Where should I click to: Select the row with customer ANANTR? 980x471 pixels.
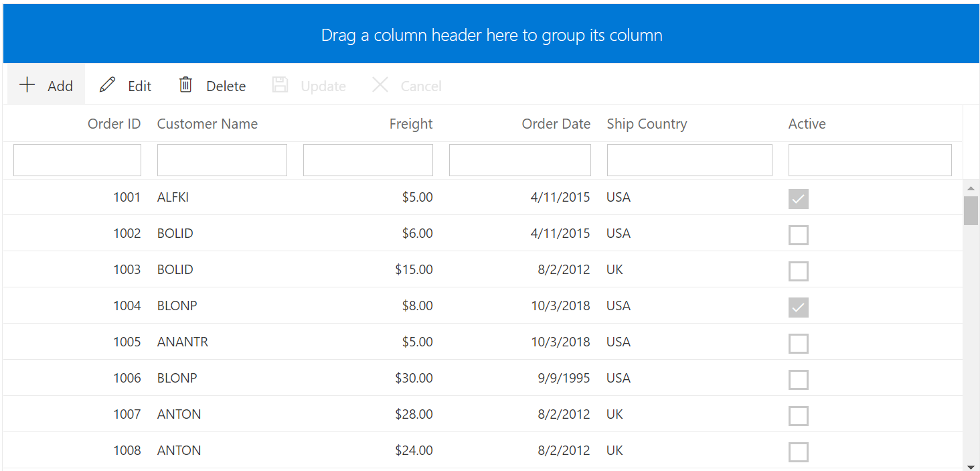(182, 342)
